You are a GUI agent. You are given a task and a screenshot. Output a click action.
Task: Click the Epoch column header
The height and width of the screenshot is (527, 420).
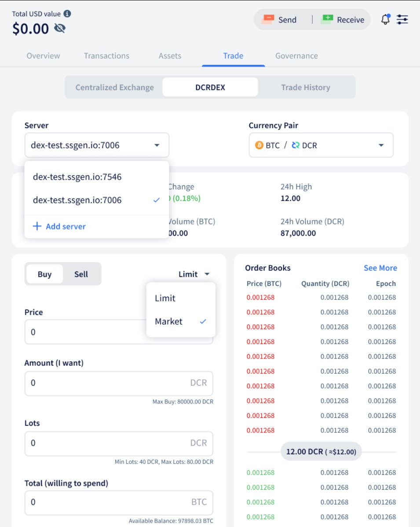[x=386, y=283]
